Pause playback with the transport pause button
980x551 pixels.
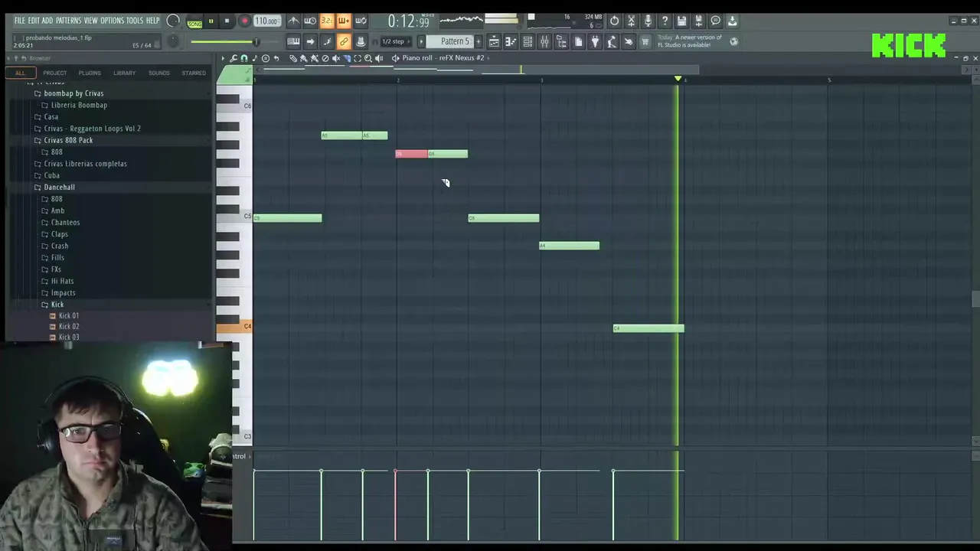(x=211, y=21)
